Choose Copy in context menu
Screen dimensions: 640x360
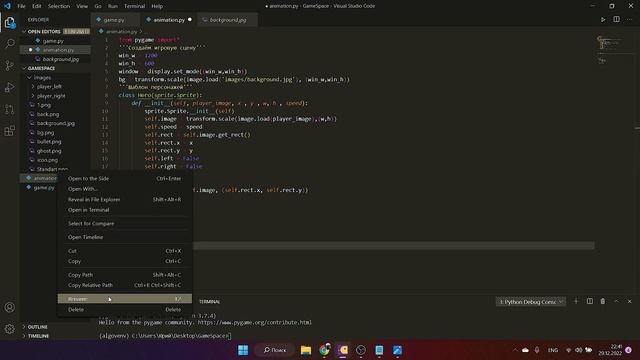coord(124,261)
